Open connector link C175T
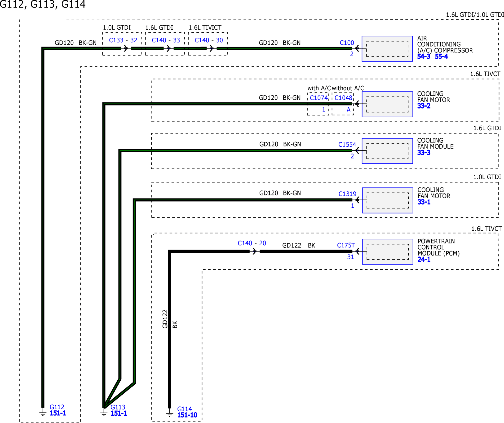 [346, 245]
